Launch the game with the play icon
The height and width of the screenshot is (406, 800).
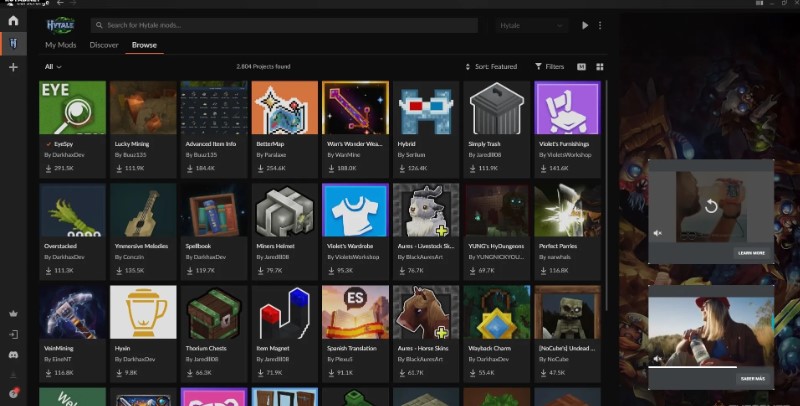(585, 25)
